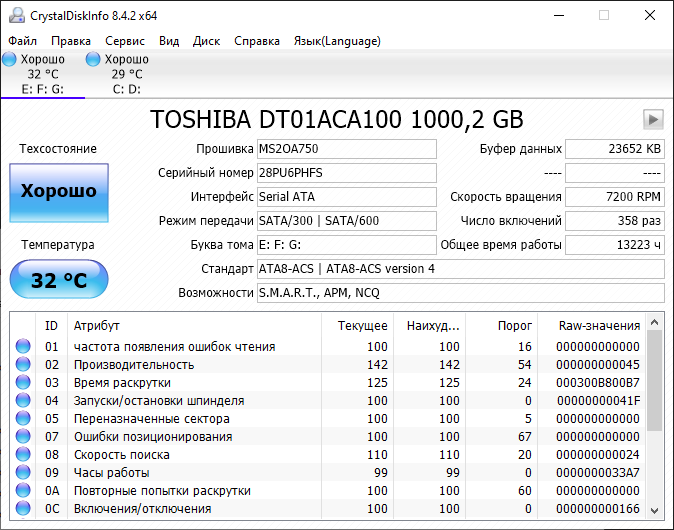Click raw value 0000000033A7
Image resolution: width=674 pixels, height=530 pixels.
pyautogui.click(x=598, y=473)
